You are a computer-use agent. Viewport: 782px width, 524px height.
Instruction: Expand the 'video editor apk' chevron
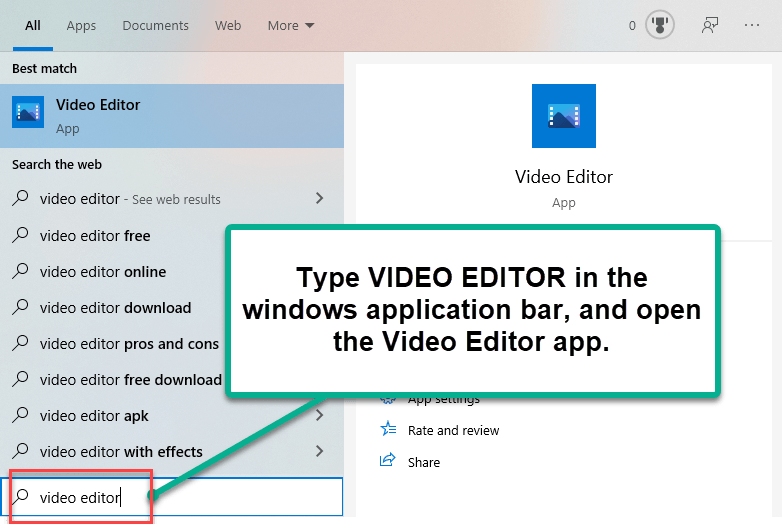320,415
